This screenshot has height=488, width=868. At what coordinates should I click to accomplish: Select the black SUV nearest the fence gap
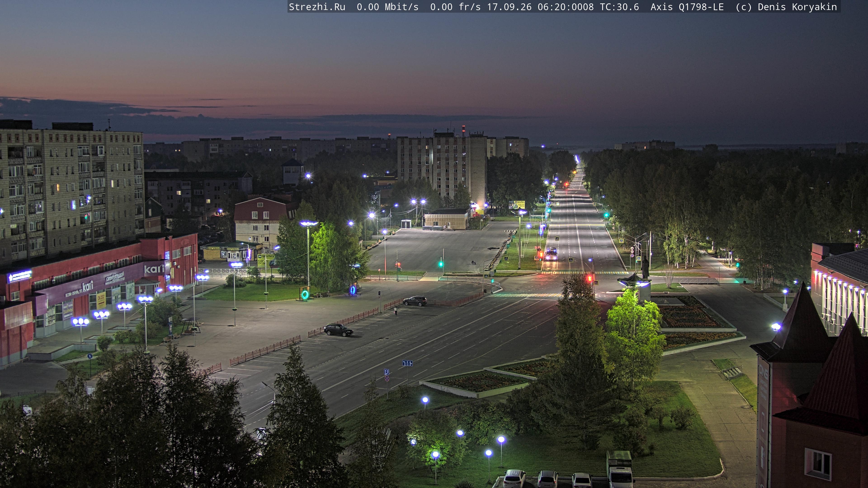[x=415, y=301]
